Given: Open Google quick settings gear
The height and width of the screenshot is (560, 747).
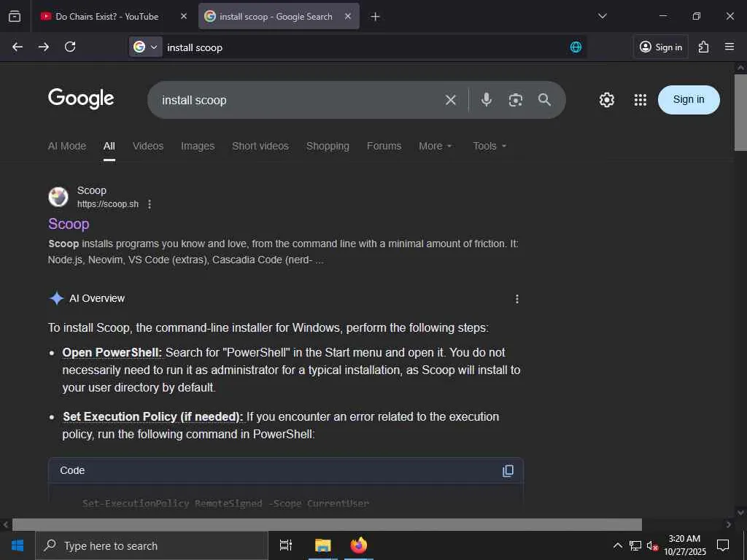Looking at the screenshot, I should coord(606,99).
